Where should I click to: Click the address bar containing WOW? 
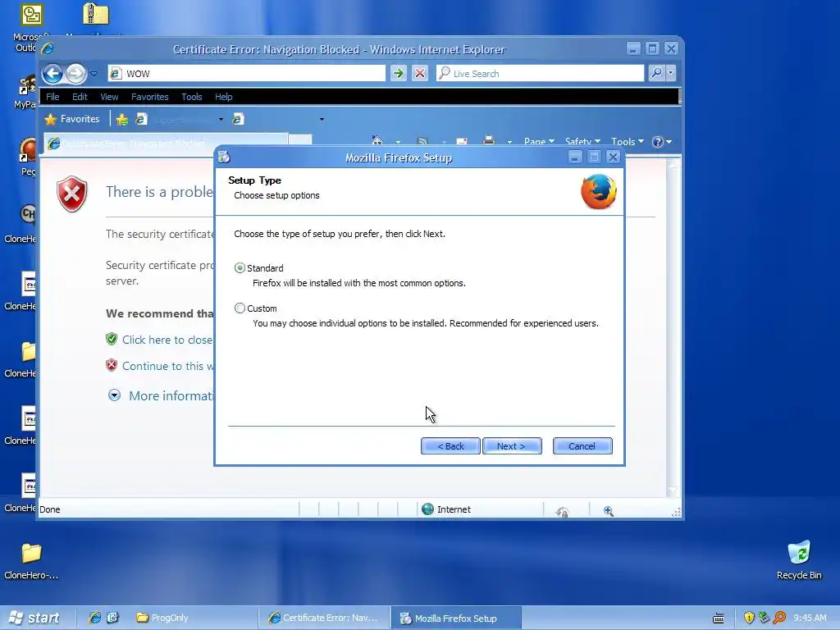246,73
